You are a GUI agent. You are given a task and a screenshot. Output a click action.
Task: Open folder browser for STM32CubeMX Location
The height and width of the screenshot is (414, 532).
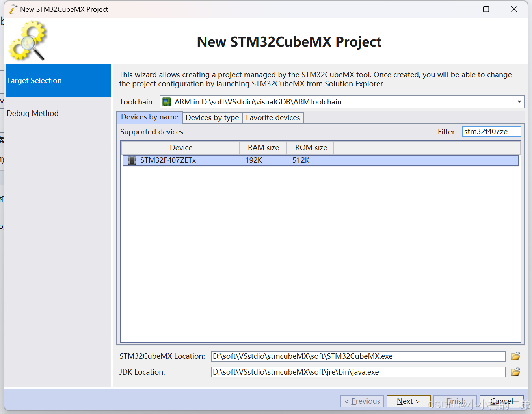515,356
